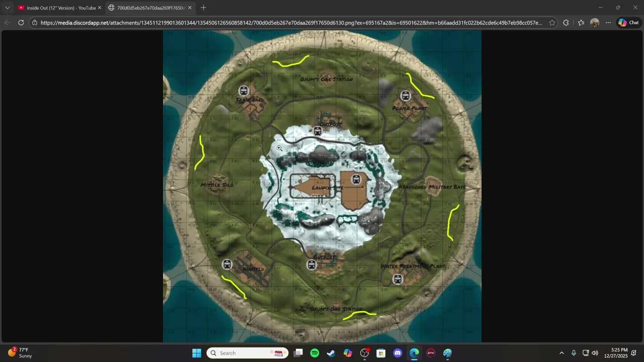Open the Copilot Chat panel
This screenshot has height=362, width=644.
pyautogui.click(x=628, y=23)
